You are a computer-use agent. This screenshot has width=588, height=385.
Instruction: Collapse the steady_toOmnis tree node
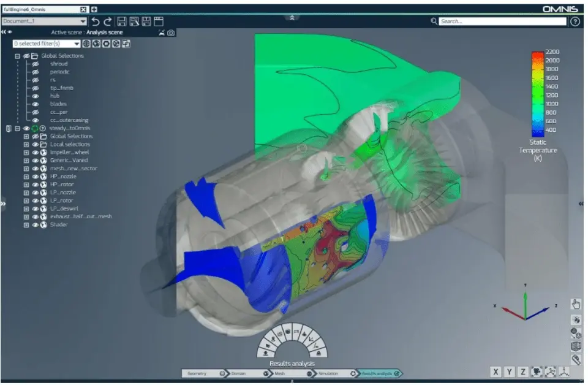click(17, 128)
